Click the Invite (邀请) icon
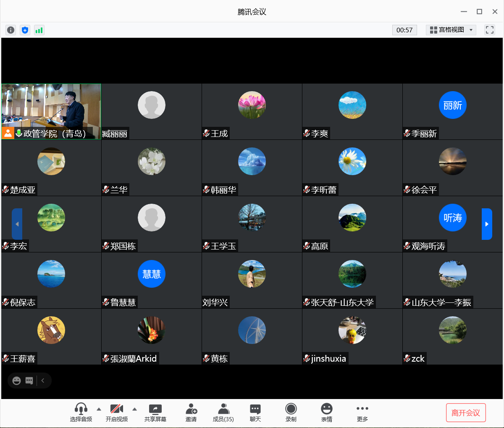504x428 pixels. tap(191, 412)
